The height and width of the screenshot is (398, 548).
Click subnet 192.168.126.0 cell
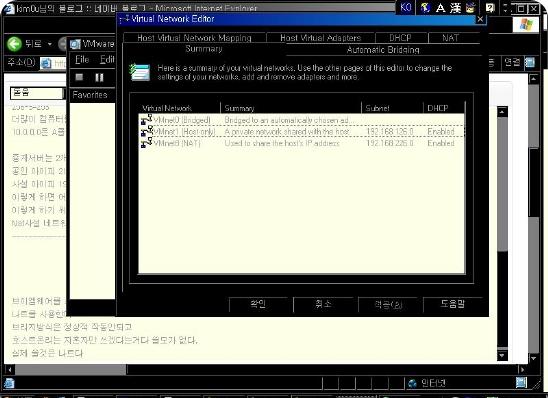(390, 132)
